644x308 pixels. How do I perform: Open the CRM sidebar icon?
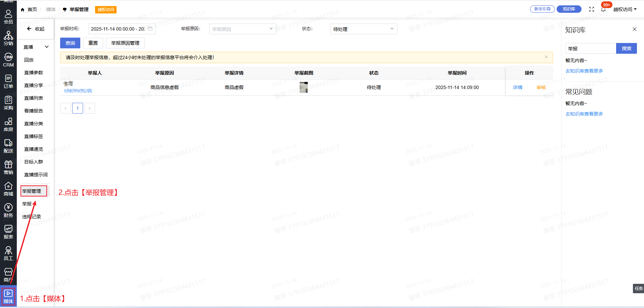[8, 60]
